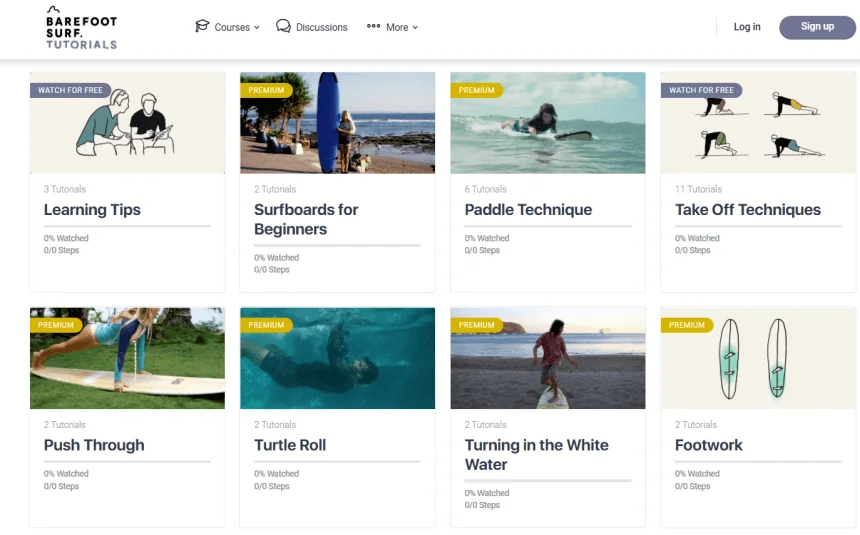Click '0/0 Steps' under Take Off Techniques
Viewport: 860px width, 535px height.
tap(692, 250)
